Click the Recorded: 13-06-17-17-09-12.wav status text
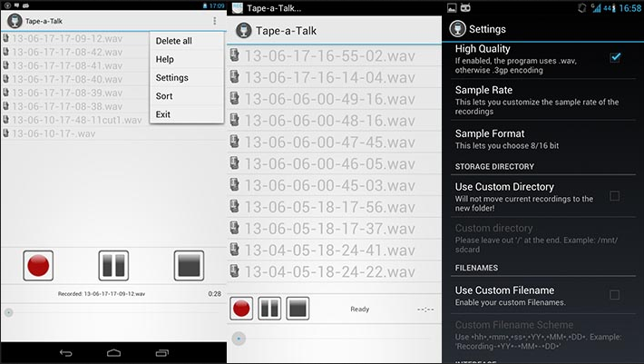This screenshot has width=644, height=364. click(102, 294)
